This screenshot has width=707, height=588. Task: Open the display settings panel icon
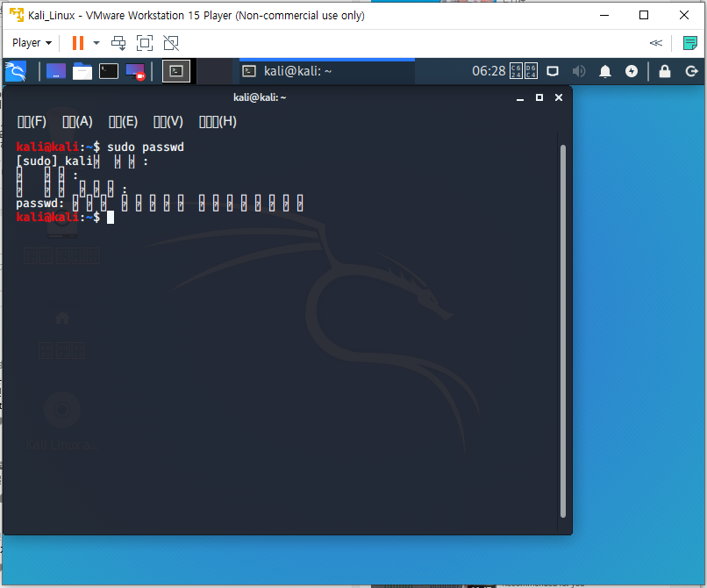pos(553,71)
